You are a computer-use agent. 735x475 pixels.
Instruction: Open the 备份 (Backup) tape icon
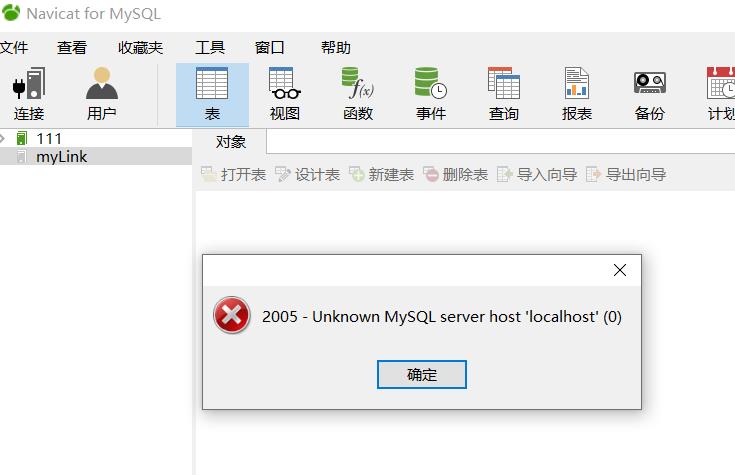tap(650, 94)
